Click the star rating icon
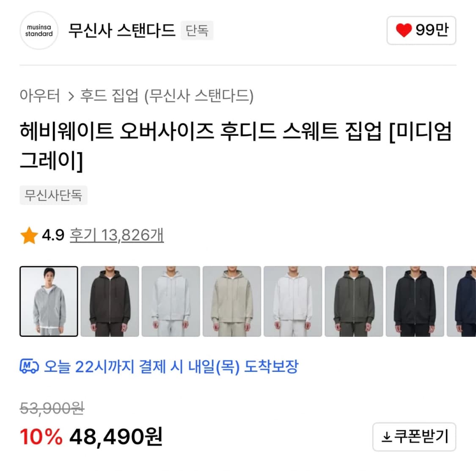 click(x=29, y=235)
